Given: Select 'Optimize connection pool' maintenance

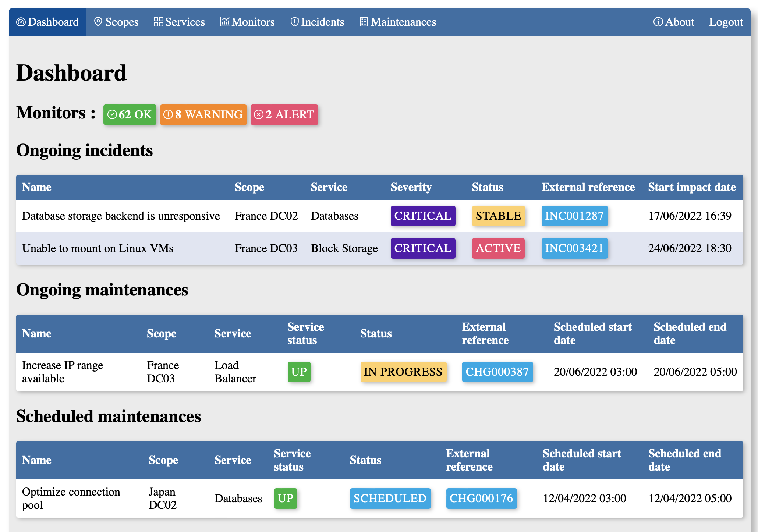Looking at the screenshot, I should pyautogui.click(x=71, y=499).
